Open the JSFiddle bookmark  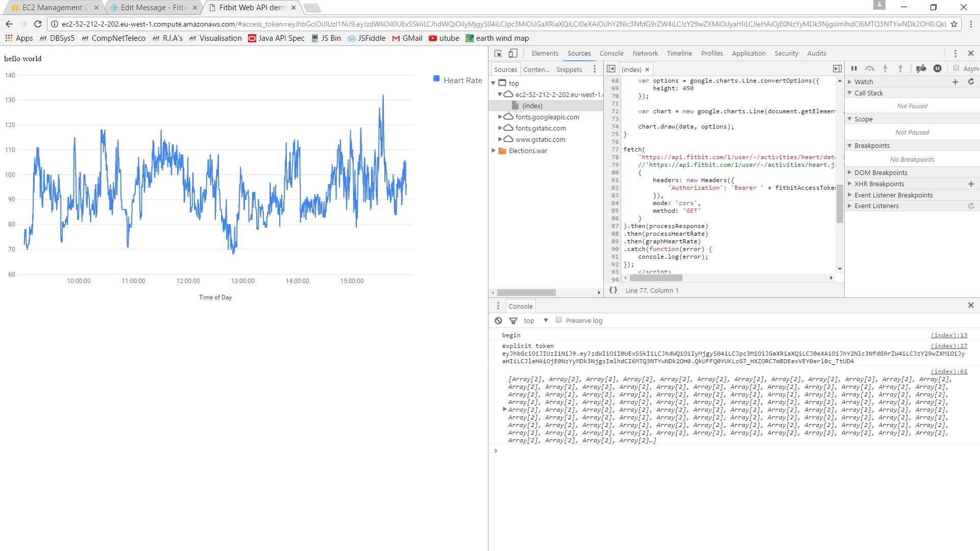point(366,38)
